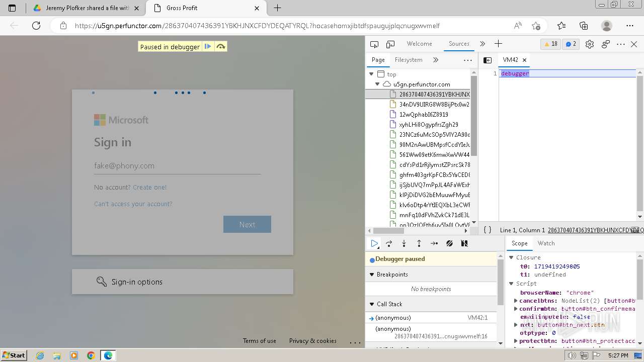The height and width of the screenshot is (362, 644).
Task: Click the email input on sign-in form
Action: pos(177,166)
